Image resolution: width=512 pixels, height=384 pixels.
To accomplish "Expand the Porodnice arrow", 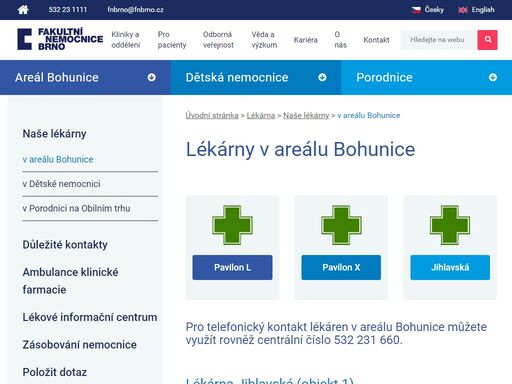I will click(x=493, y=77).
